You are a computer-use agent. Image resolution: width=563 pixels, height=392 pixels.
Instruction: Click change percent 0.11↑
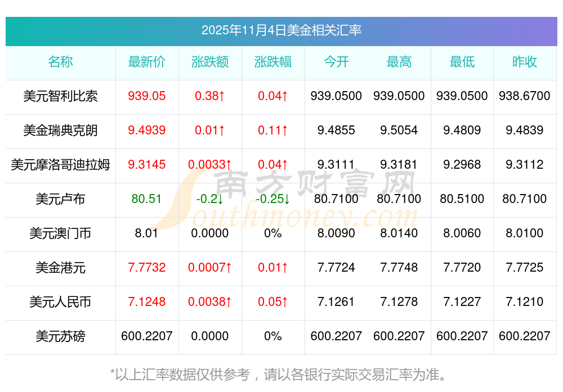(x=273, y=130)
